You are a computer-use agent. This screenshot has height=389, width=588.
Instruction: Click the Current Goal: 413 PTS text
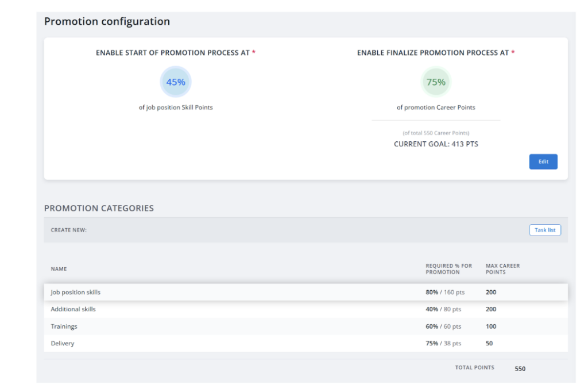pos(436,144)
